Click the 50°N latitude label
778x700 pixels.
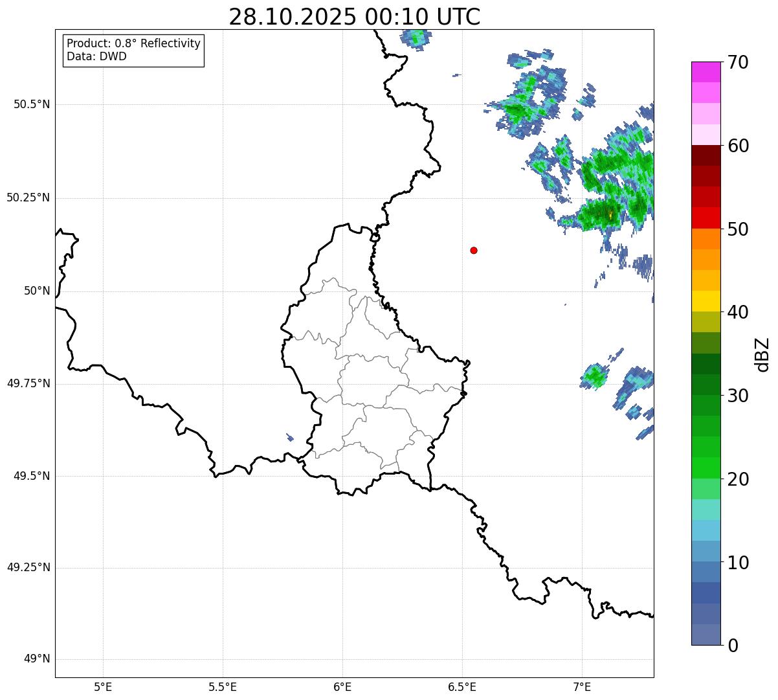click(x=37, y=291)
